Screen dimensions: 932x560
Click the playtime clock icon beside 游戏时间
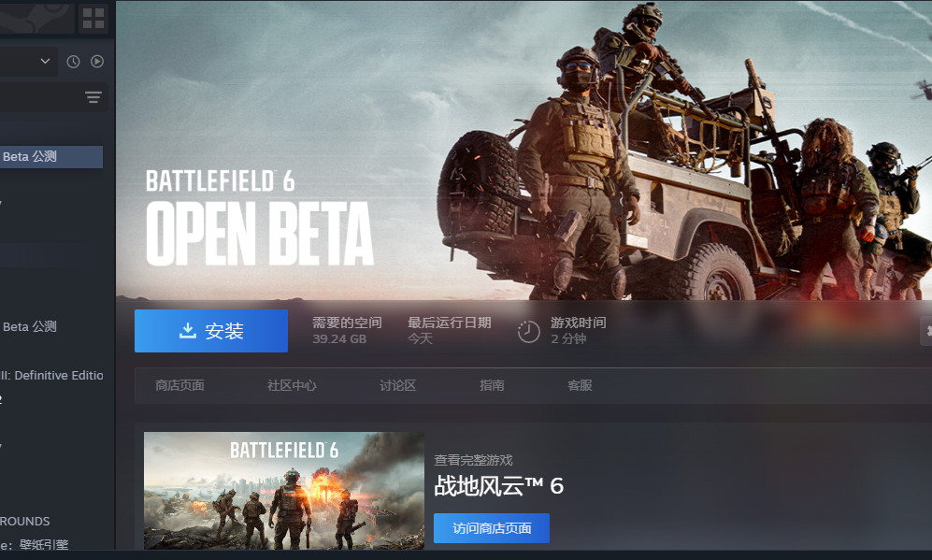pos(528,332)
